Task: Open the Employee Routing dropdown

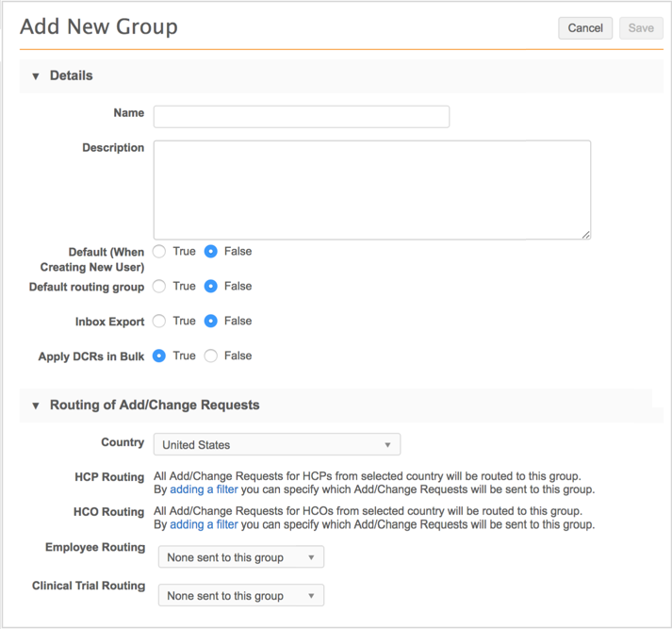Action: click(240, 557)
